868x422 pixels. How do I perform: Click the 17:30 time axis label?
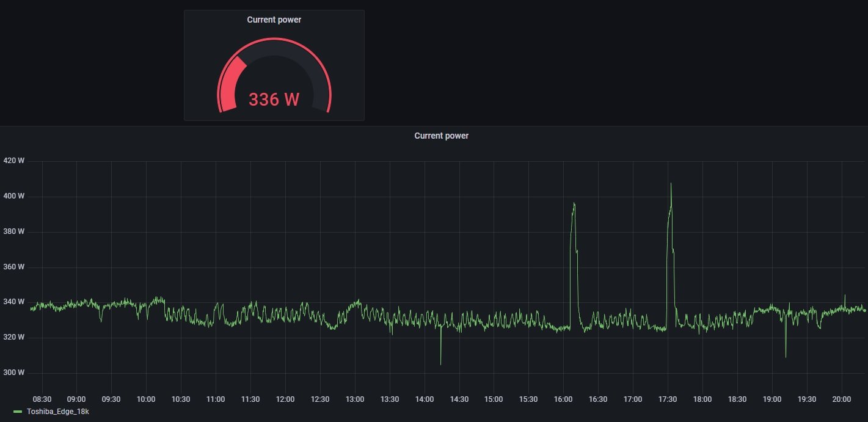click(668, 399)
